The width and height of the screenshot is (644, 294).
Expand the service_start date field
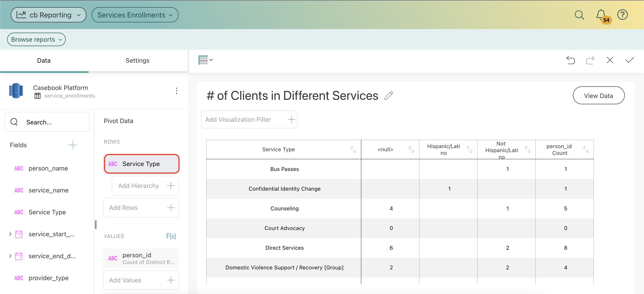[x=10, y=234]
